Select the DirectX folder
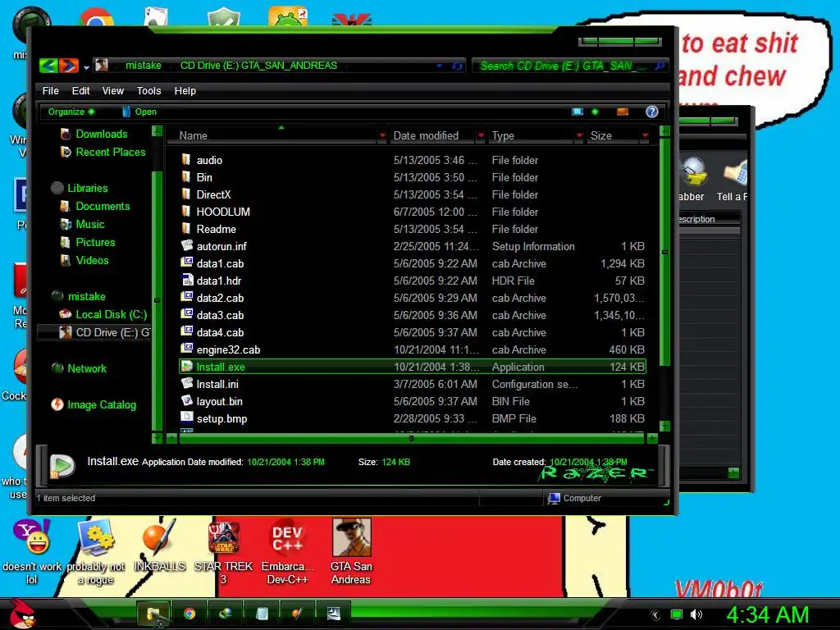The image size is (840, 630). 213,194
